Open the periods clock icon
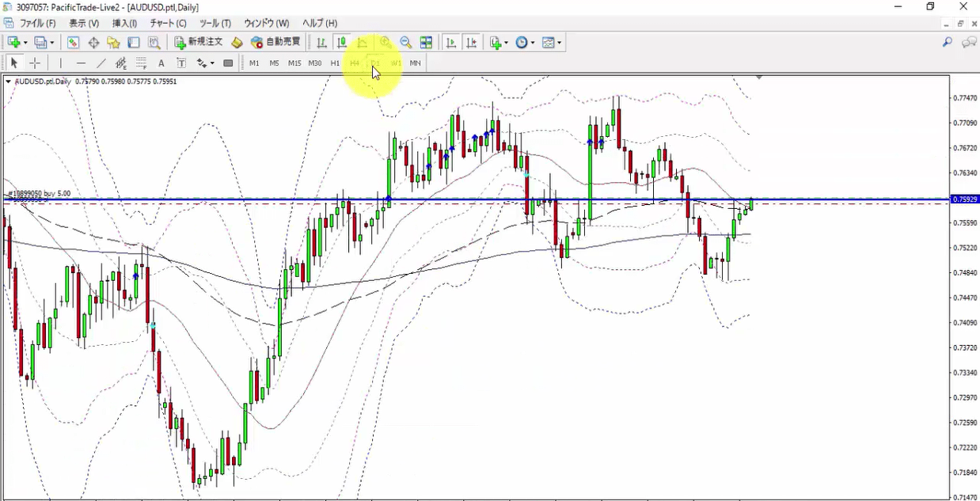This screenshot has width=980, height=501. [522, 42]
